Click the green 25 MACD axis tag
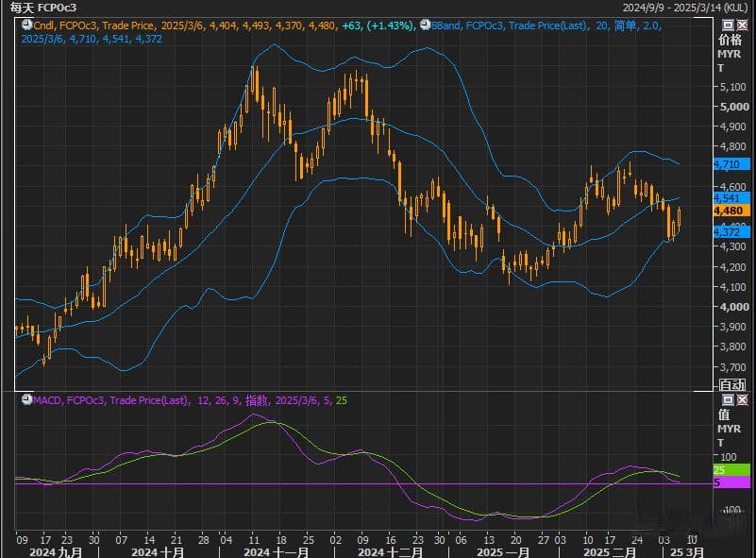756x558 pixels. pos(731,470)
